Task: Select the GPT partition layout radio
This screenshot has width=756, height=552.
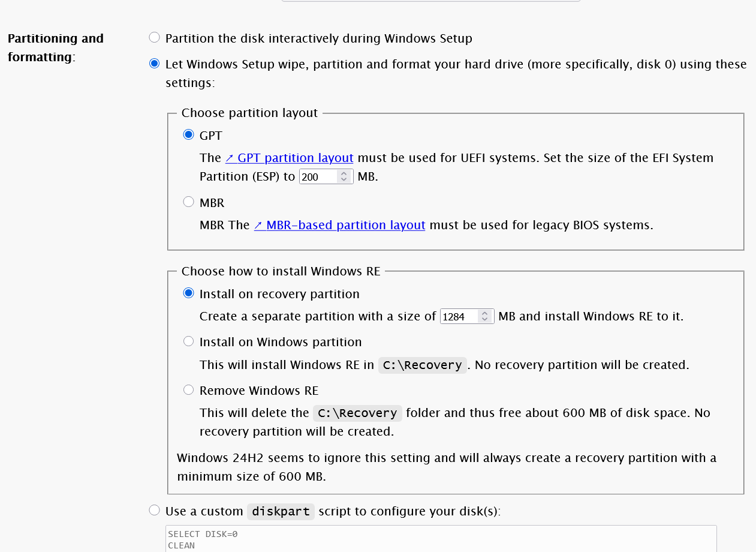Action: [x=189, y=135]
